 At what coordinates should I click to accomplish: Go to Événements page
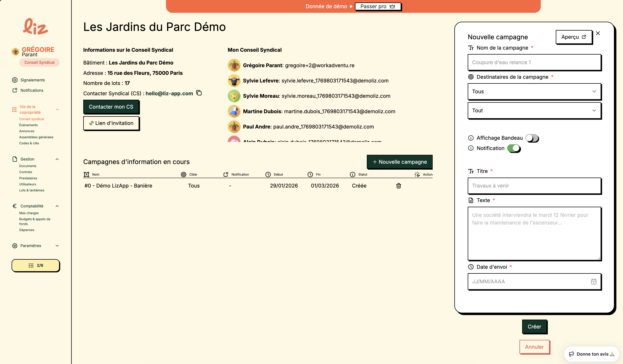28,125
